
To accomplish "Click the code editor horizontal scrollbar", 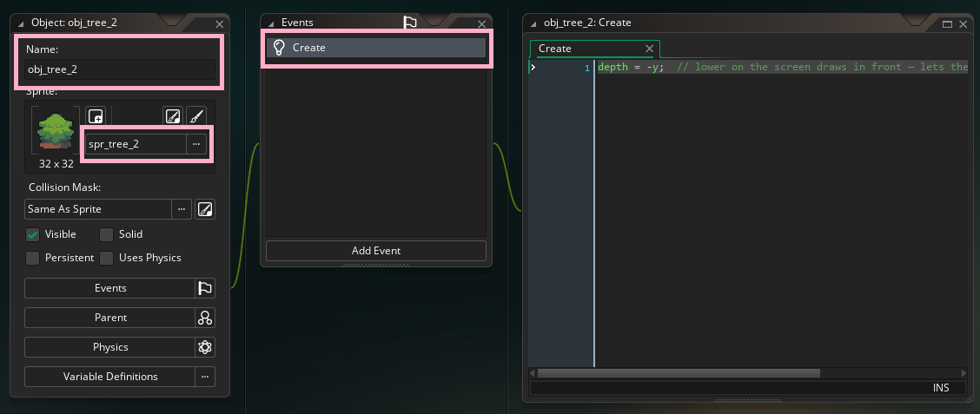I will point(679,373).
